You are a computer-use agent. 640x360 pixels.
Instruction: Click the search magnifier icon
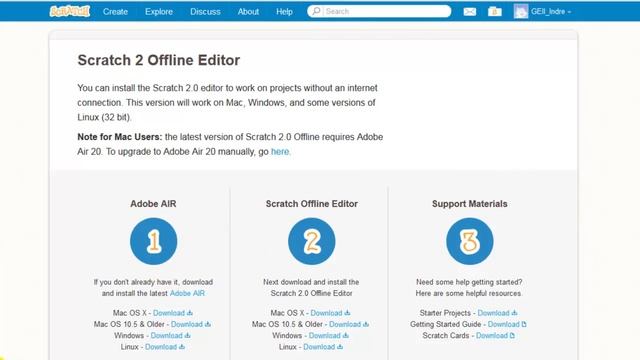coord(316,11)
